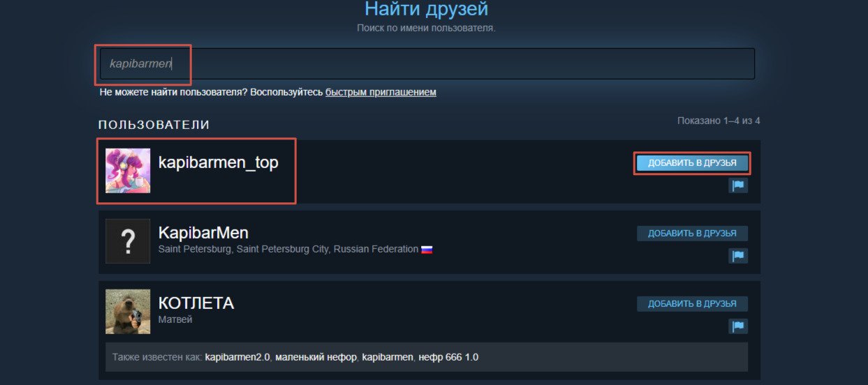
Task: Click the Показано 1–4 из 4 result counter
Action: [719, 121]
